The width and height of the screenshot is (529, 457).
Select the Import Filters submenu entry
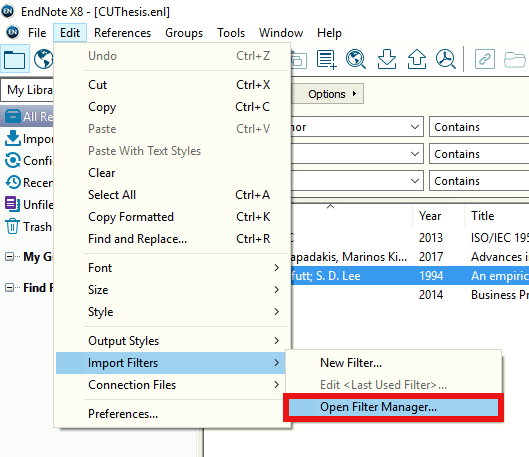(x=172, y=363)
